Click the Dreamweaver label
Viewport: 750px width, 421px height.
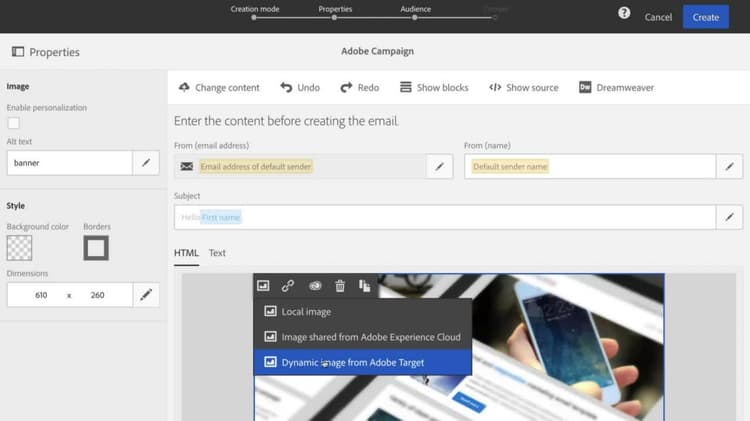pos(625,88)
